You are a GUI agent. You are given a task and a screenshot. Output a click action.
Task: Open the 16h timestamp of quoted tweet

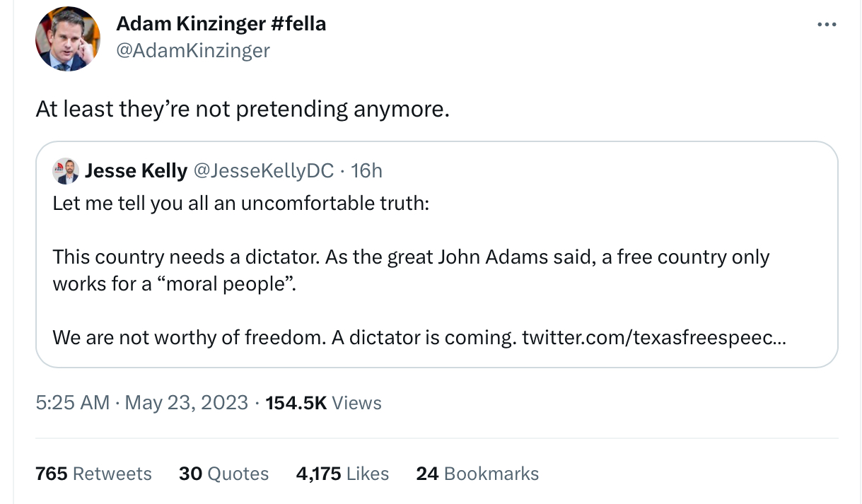(x=367, y=170)
